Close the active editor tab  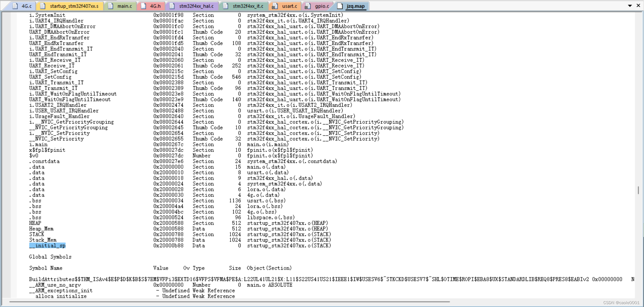pos(638,5)
